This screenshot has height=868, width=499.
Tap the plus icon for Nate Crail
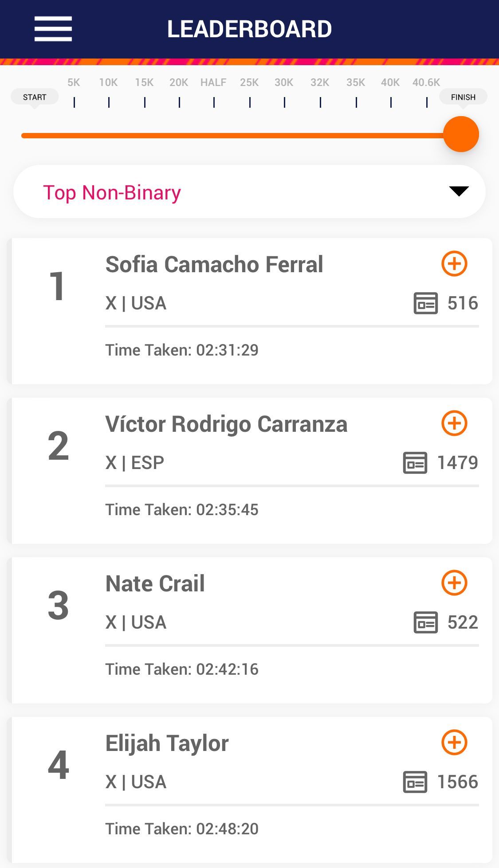(x=454, y=583)
